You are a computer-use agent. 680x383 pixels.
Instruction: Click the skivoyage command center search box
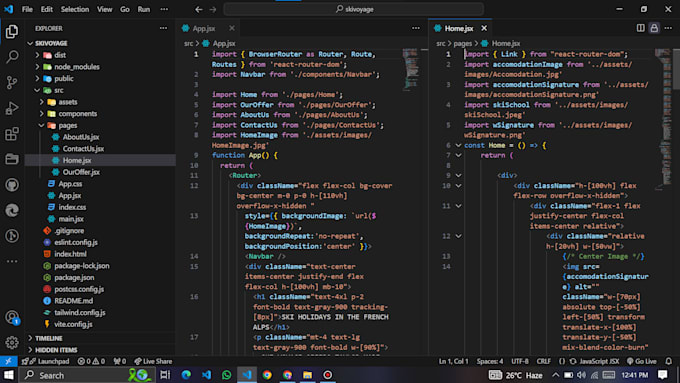354,9
